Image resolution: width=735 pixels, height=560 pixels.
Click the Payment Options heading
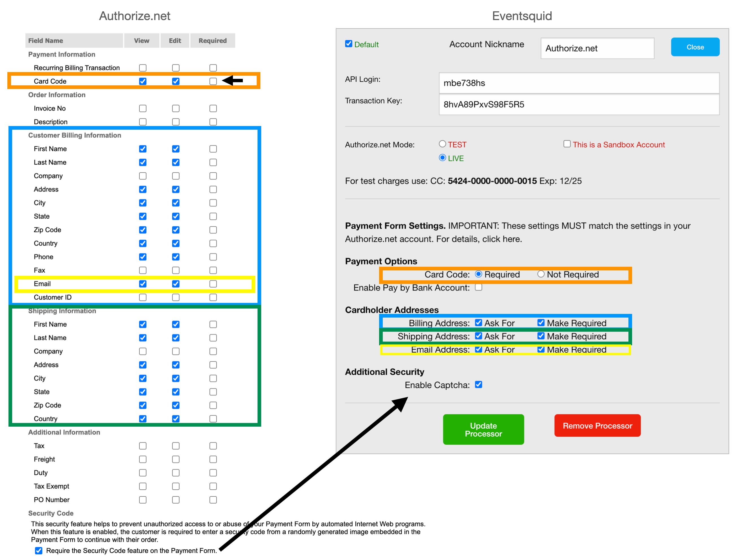point(381,261)
